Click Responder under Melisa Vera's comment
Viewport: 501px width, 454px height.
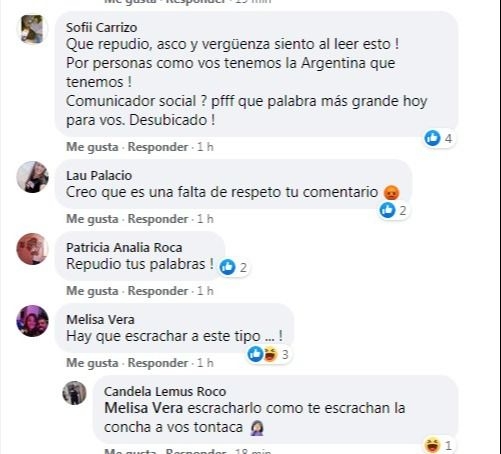(158, 363)
